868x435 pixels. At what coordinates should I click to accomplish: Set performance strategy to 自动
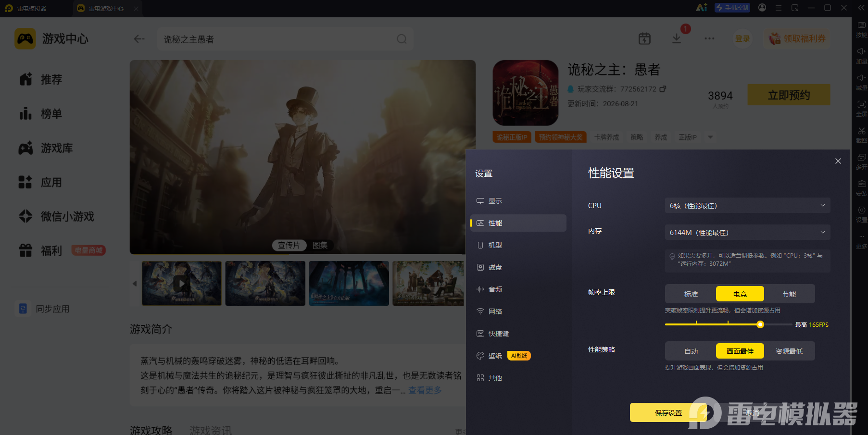point(691,351)
